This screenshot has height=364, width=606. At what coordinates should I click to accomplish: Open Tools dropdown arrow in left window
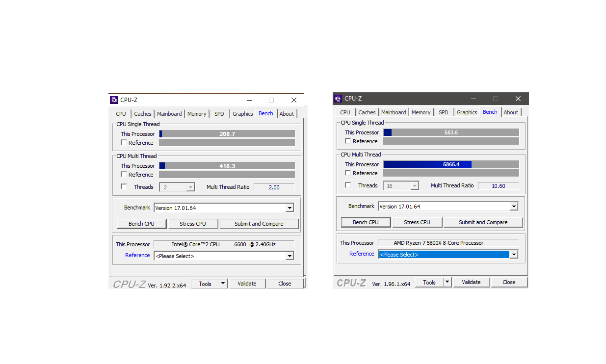point(223,284)
